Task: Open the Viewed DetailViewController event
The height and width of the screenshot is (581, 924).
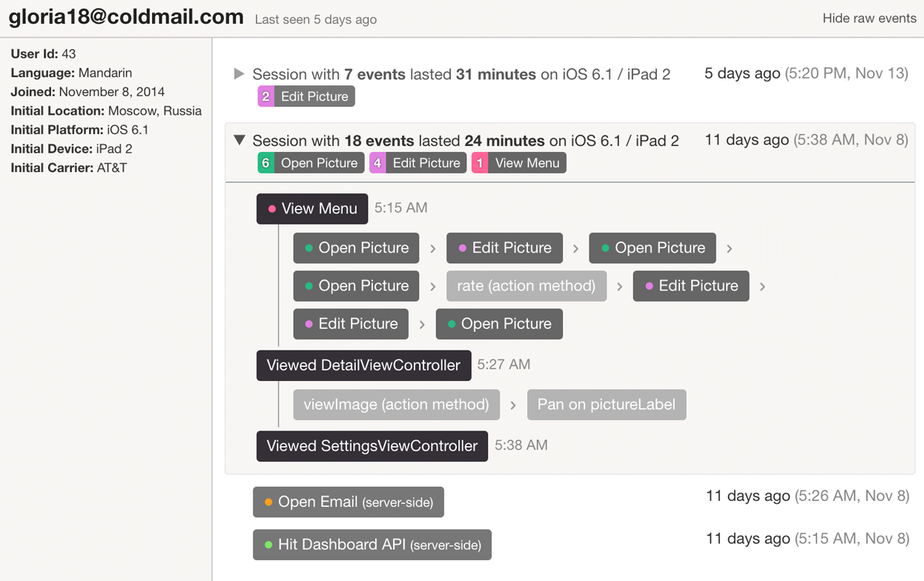Action: point(363,365)
